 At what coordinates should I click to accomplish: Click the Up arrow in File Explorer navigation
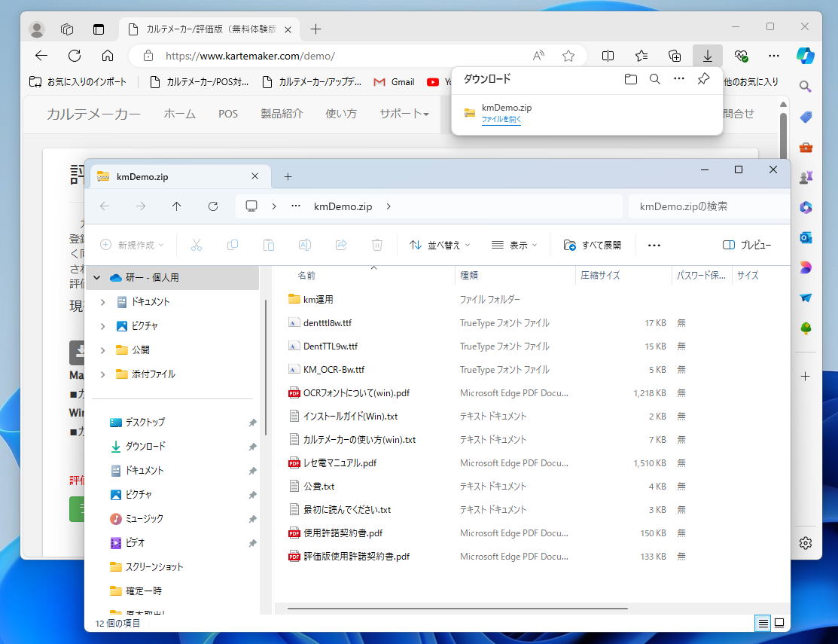point(177,206)
